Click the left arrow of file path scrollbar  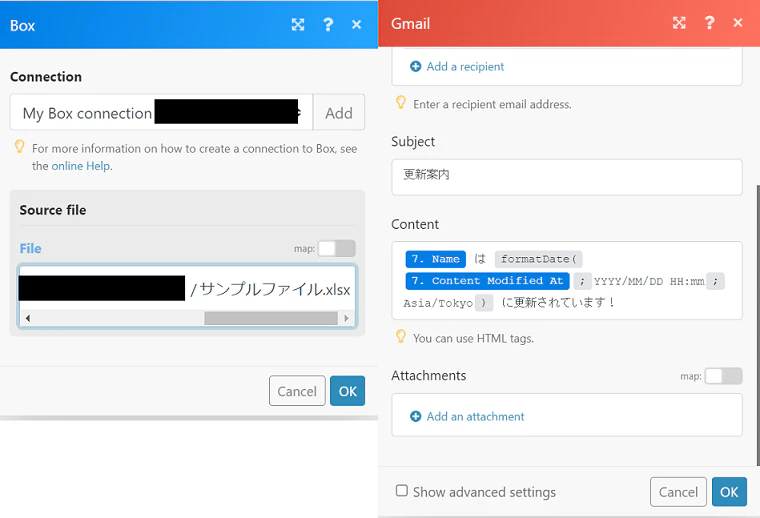point(28,318)
